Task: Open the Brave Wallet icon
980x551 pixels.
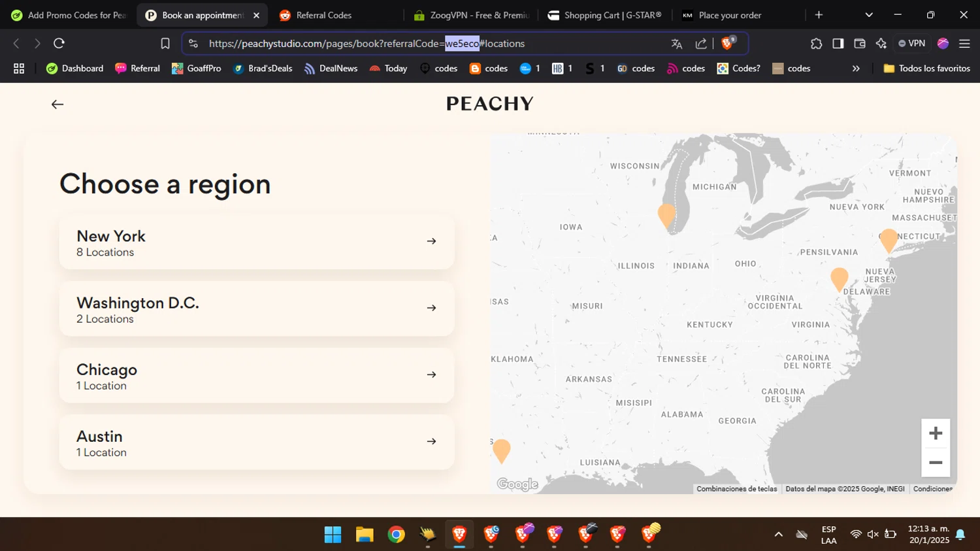Action: 859,43
